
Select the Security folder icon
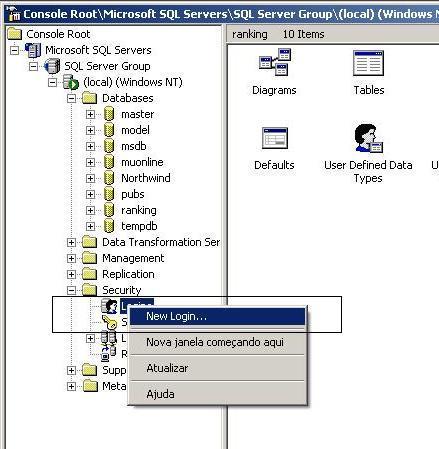tap(90, 290)
